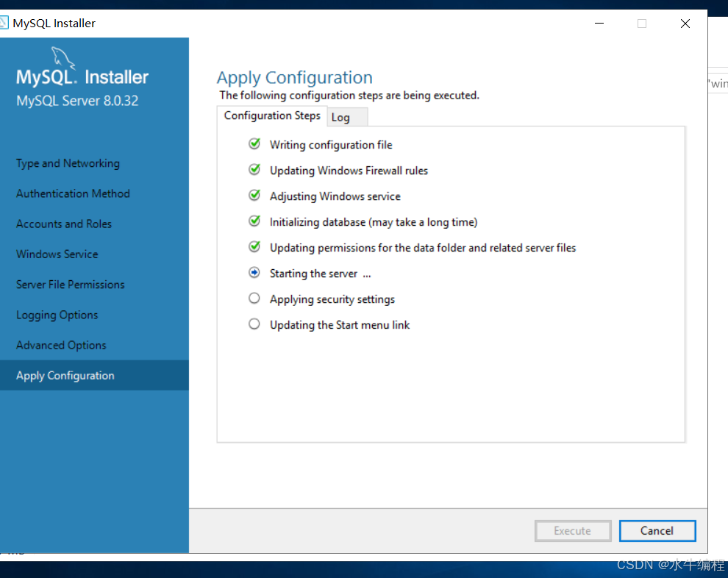Image resolution: width=728 pixels, height=578 pixels.
Task: Go to Logging Options step
Action: [x=57, y=315]
